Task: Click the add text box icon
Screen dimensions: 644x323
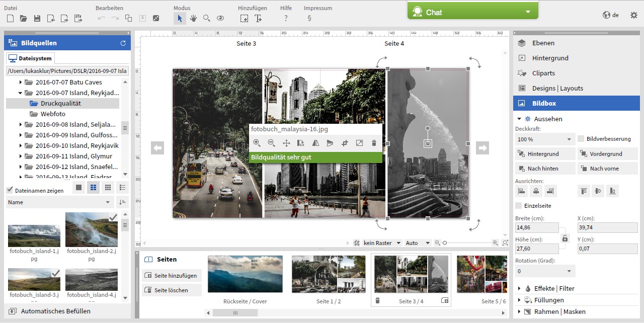Action: click(258, 18)
